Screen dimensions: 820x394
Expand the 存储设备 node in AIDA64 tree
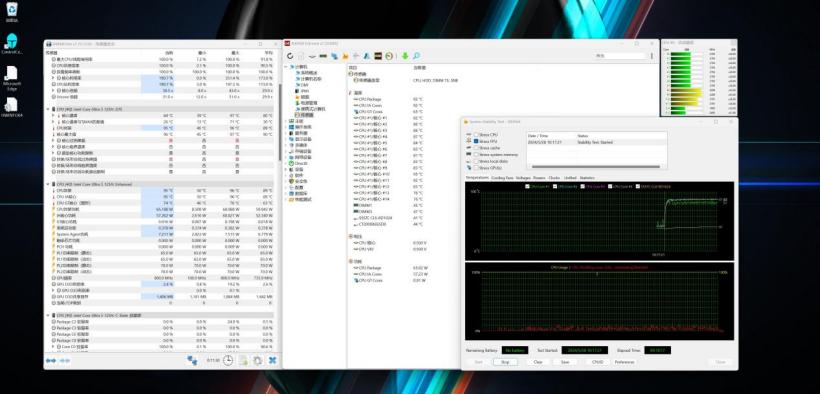tap(286, 151)
